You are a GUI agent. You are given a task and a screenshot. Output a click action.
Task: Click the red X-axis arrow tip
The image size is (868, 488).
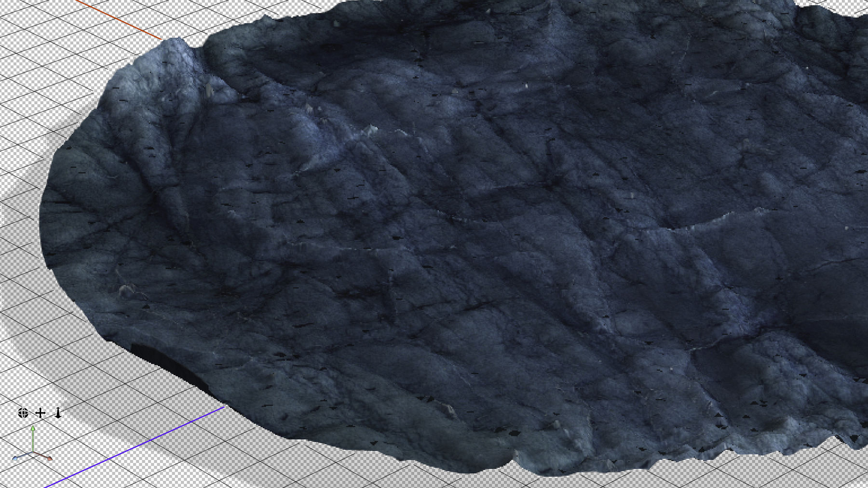(x=50, y=458)
